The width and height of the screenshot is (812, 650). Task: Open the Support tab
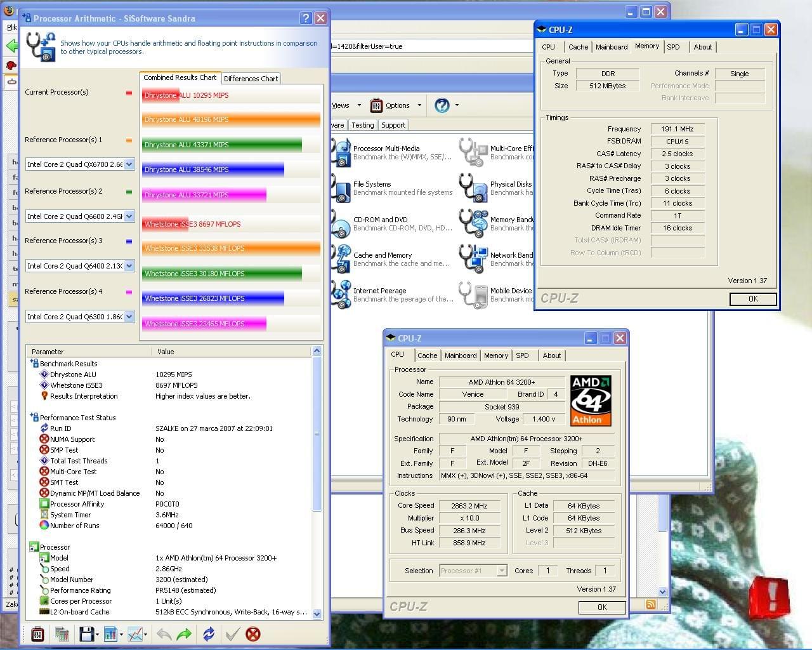point(393,125)
